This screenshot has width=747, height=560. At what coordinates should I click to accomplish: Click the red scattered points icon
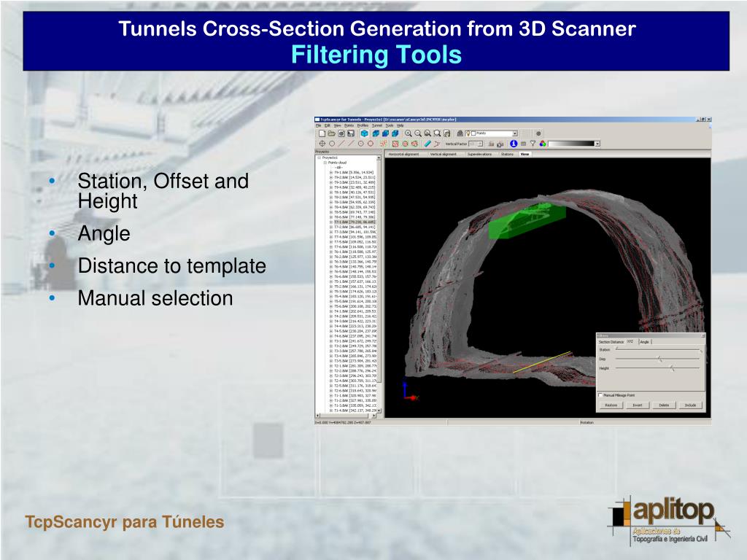click(x=384, y=144)
